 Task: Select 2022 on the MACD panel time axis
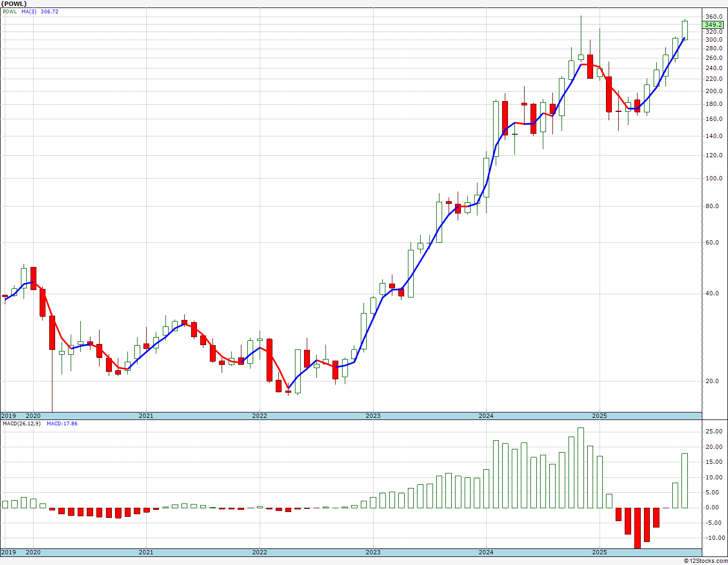point(260,552)
